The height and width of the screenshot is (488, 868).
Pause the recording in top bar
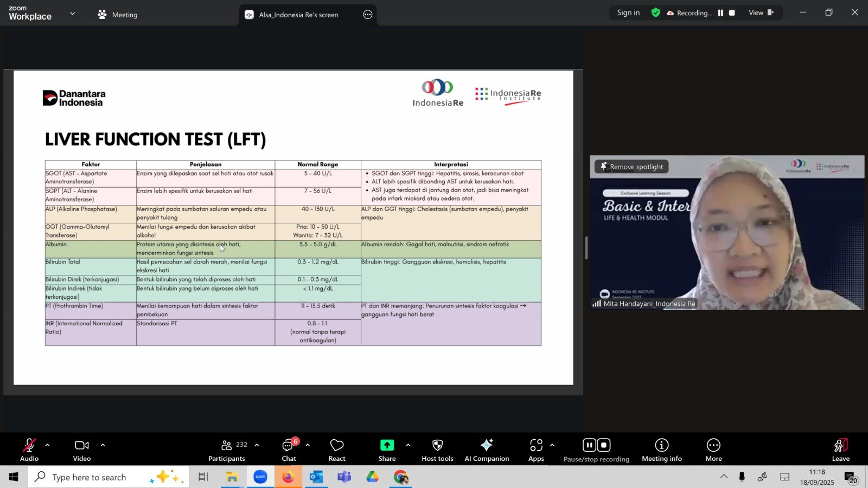pyautogui.click(x=720, y=13)
